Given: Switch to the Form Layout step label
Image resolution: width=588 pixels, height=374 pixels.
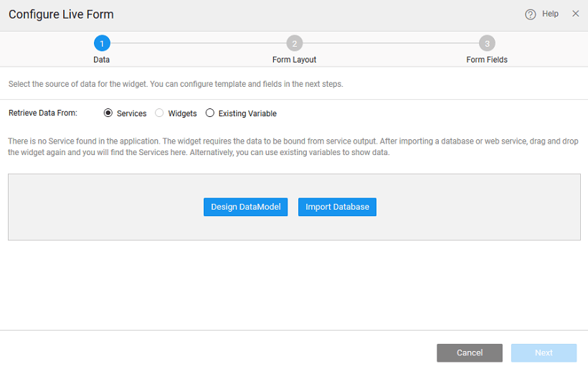Looking at the screenshot, I should tap(294, 60).
